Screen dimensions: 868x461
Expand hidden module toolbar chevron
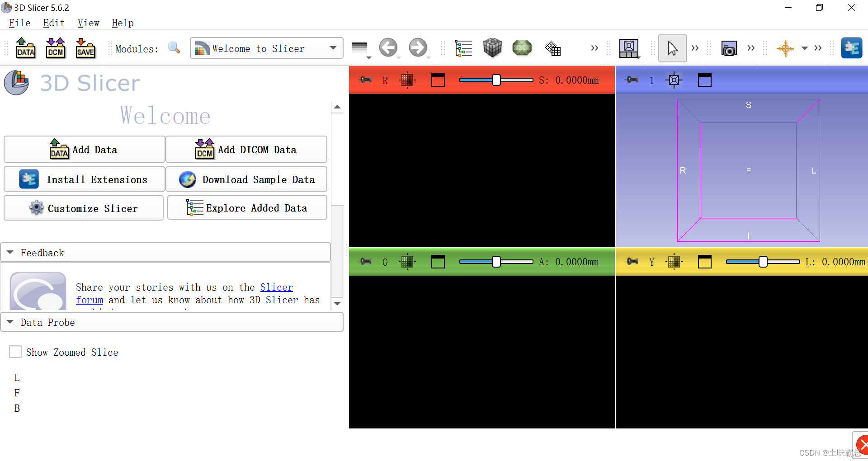[x=594, y=48]
